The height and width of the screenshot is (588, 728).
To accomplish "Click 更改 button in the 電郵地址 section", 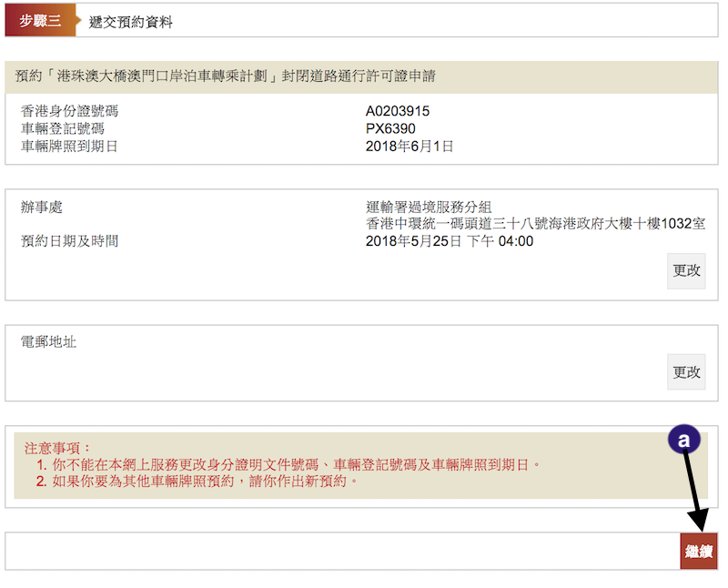I will [x=686, y=372].
